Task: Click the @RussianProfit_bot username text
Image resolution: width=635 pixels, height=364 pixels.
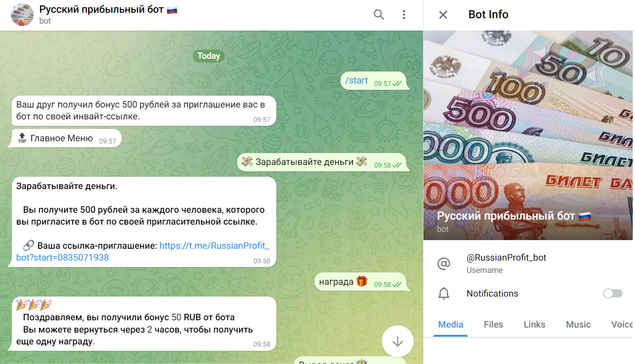Action: click(x=506, y=257)
